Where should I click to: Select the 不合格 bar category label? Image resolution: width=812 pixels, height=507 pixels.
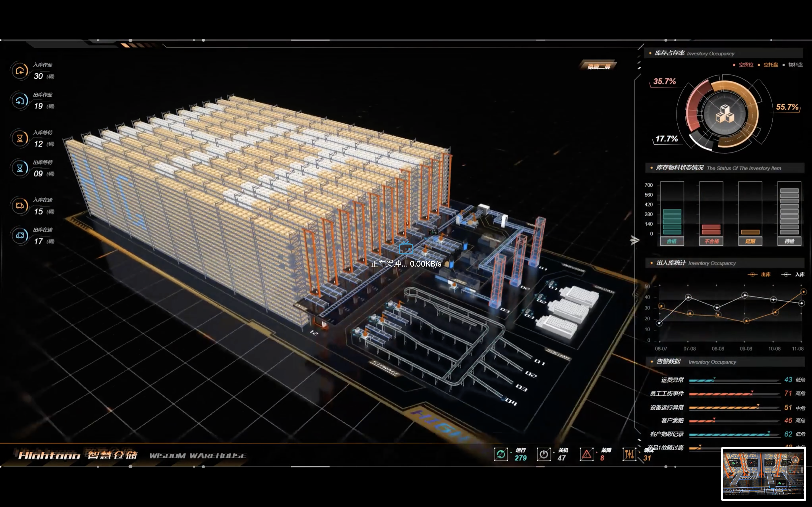coord(711,241)
